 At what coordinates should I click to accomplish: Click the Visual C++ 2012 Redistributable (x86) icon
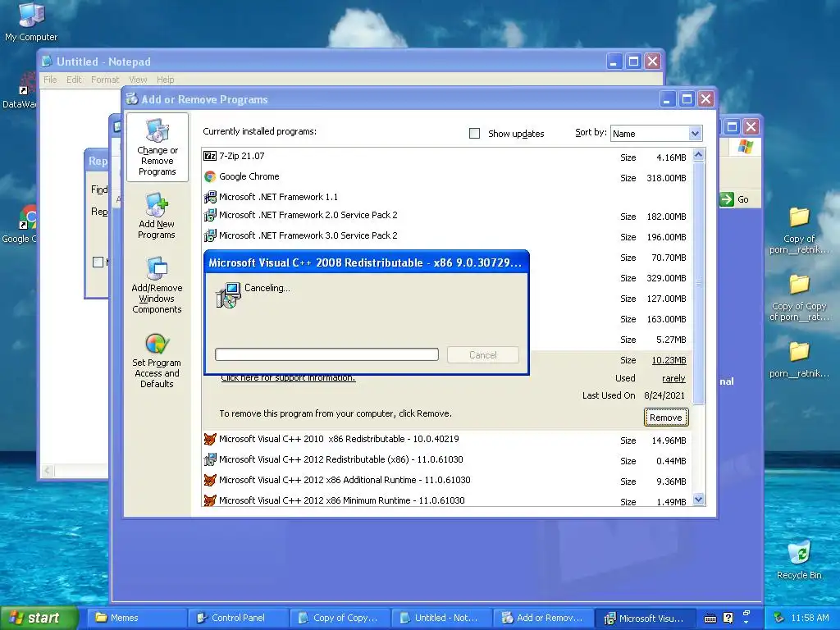[210, 459]
